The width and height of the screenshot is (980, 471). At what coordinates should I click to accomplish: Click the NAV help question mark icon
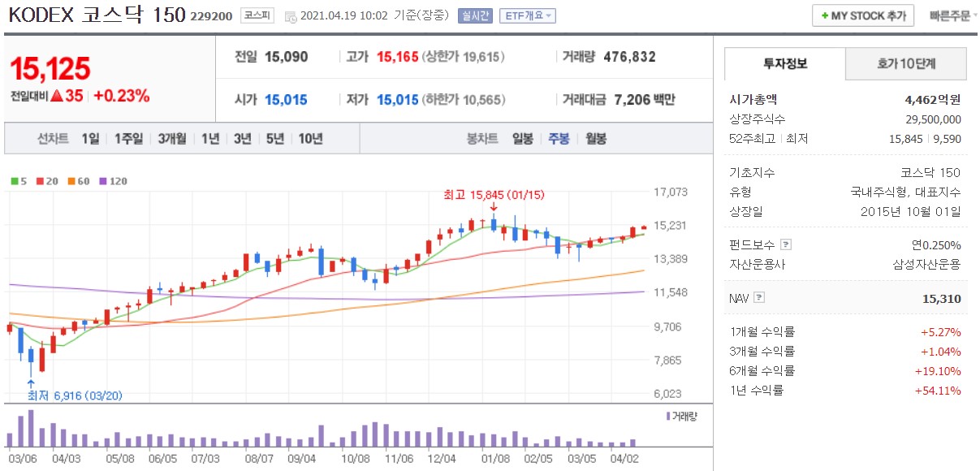tap(759, 298)
